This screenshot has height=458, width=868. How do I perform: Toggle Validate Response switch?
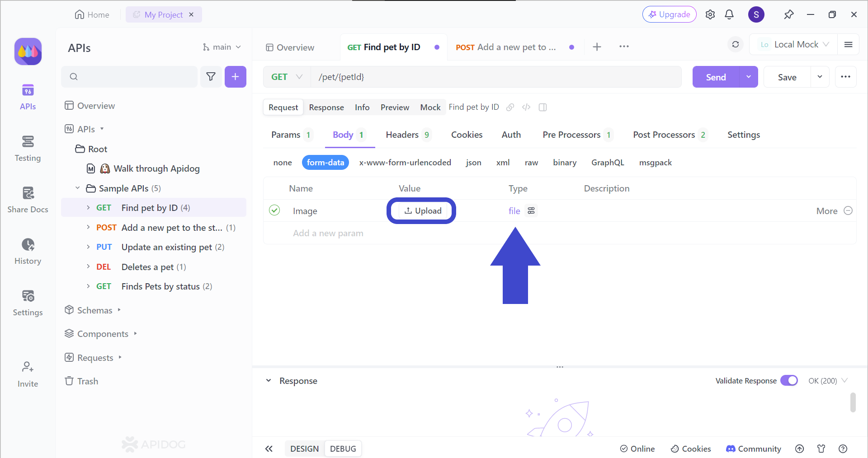(789, 380)
